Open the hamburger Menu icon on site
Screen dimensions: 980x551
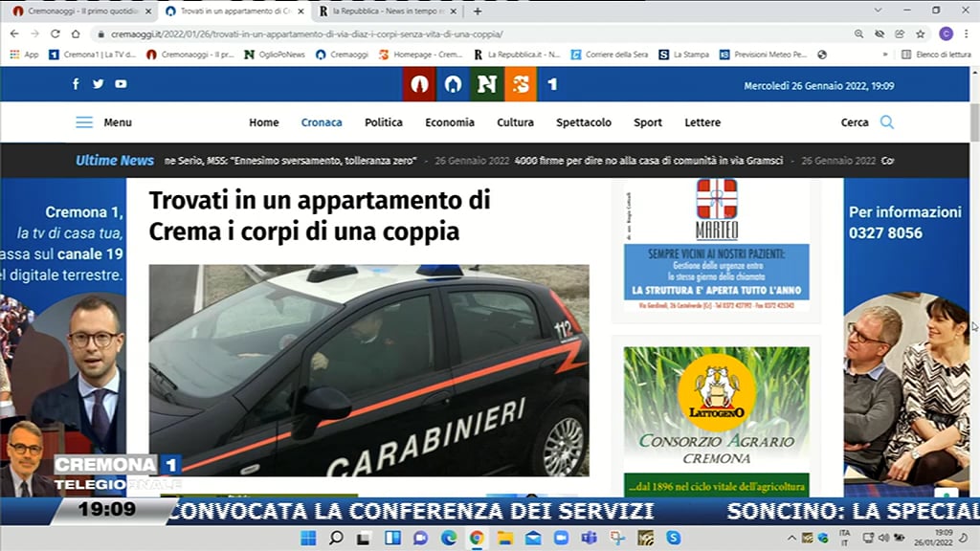click(x=84, y=122)
